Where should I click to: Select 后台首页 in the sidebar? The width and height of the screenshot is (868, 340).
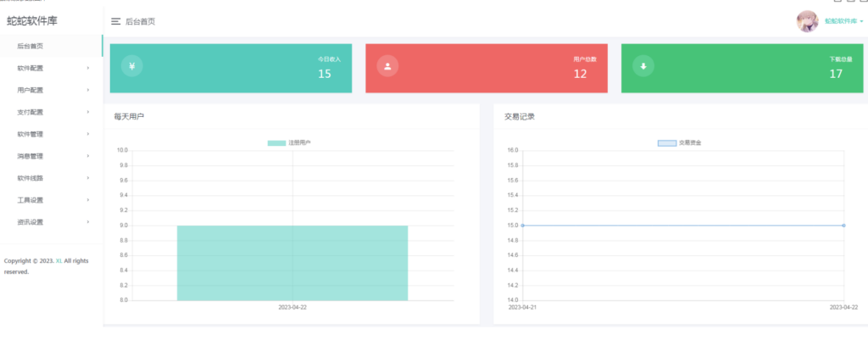coord(31,46)
